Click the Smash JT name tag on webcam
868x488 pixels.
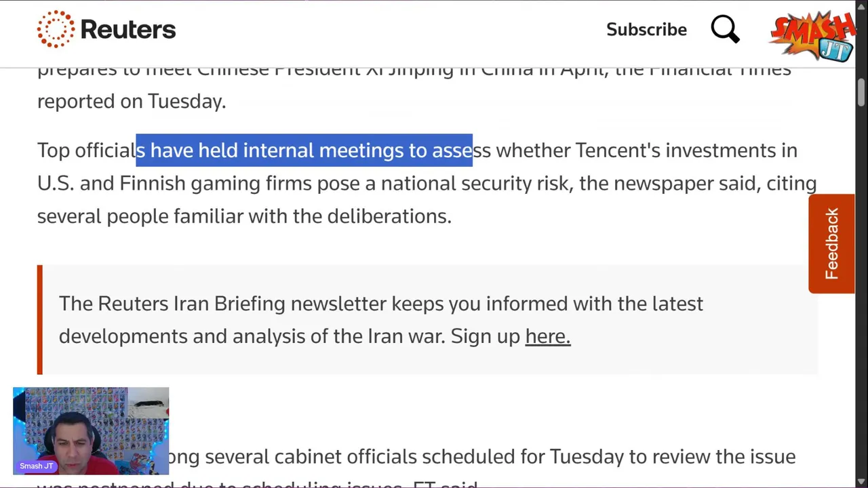click(37, 466)
